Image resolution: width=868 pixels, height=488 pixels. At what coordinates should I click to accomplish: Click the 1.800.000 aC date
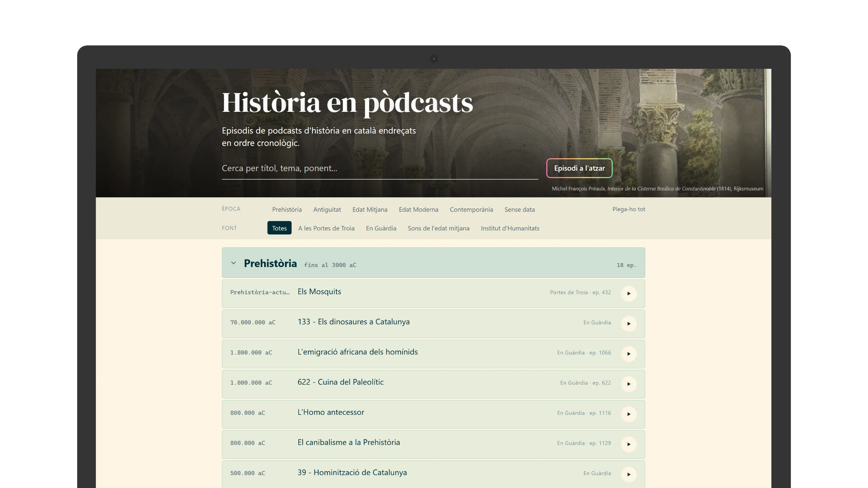pyautogui.click(x=251, y=352)
